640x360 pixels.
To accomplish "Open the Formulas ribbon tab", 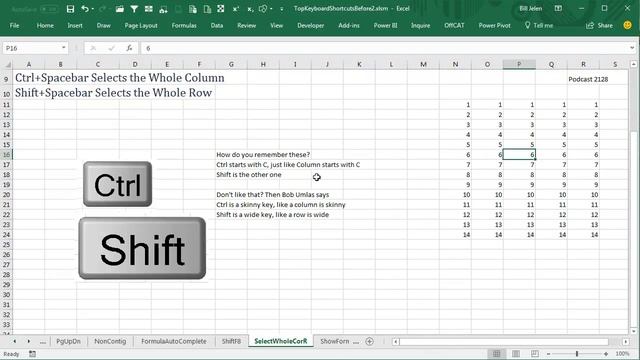I will [x=184, y=25].
